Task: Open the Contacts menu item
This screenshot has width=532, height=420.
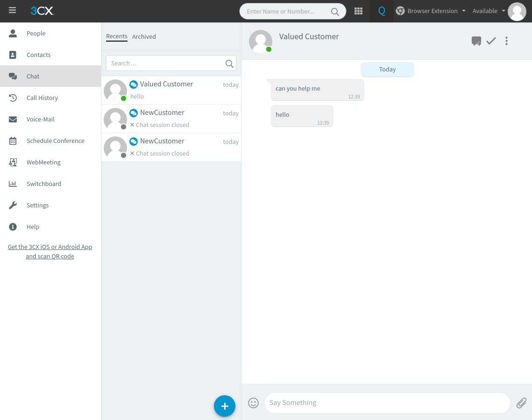Action: 50,55
